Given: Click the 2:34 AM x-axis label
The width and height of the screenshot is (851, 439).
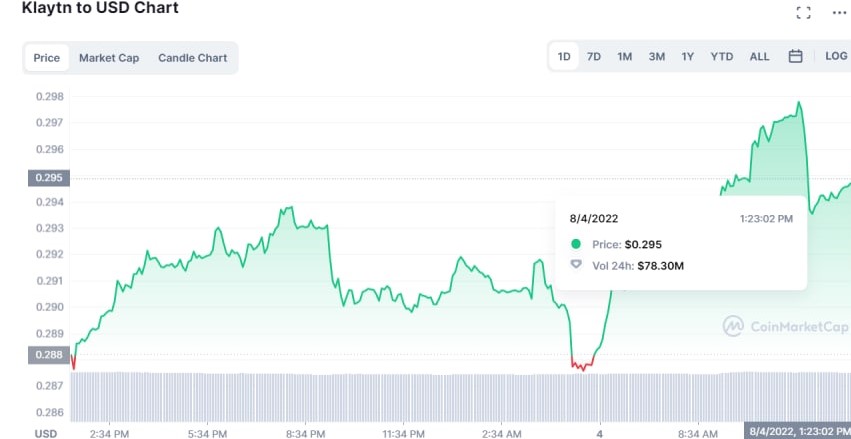Looking at the screenshot, I should coord(500,433).
